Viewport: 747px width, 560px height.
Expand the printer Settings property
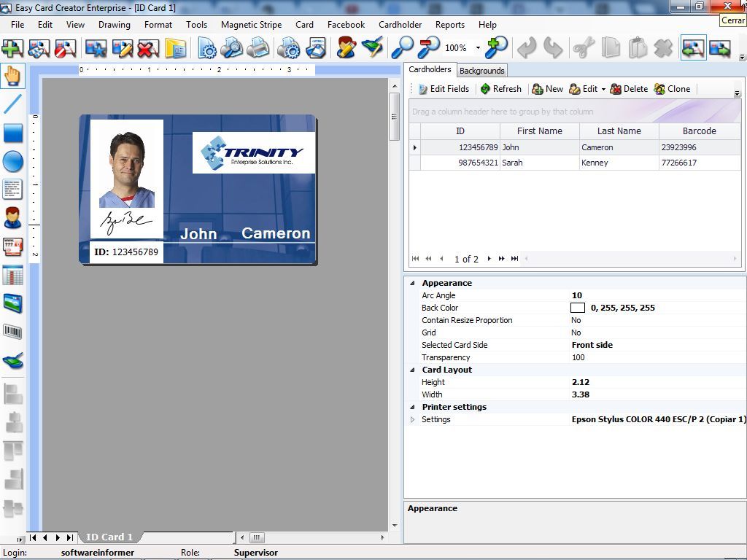tap(414, 419)
